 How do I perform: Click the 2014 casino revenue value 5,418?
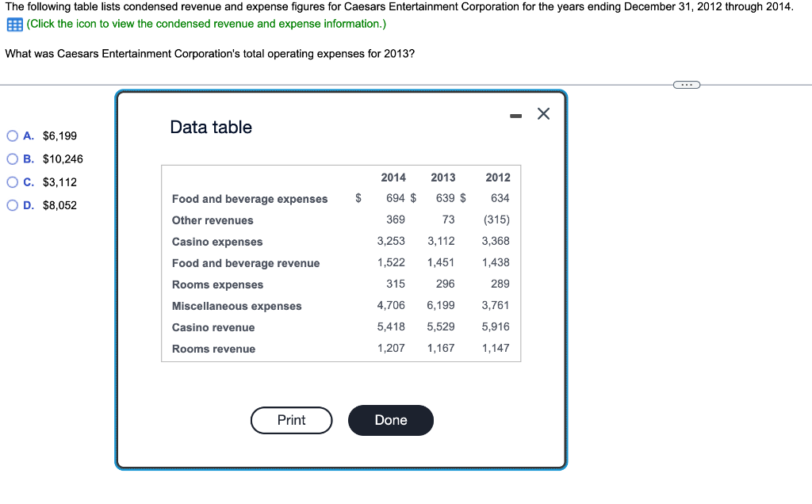tap(391, 326)
